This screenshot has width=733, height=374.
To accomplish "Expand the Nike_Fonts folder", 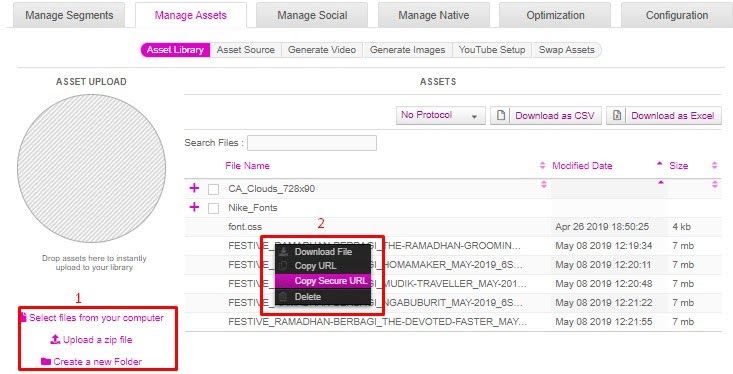I will 194,207.
